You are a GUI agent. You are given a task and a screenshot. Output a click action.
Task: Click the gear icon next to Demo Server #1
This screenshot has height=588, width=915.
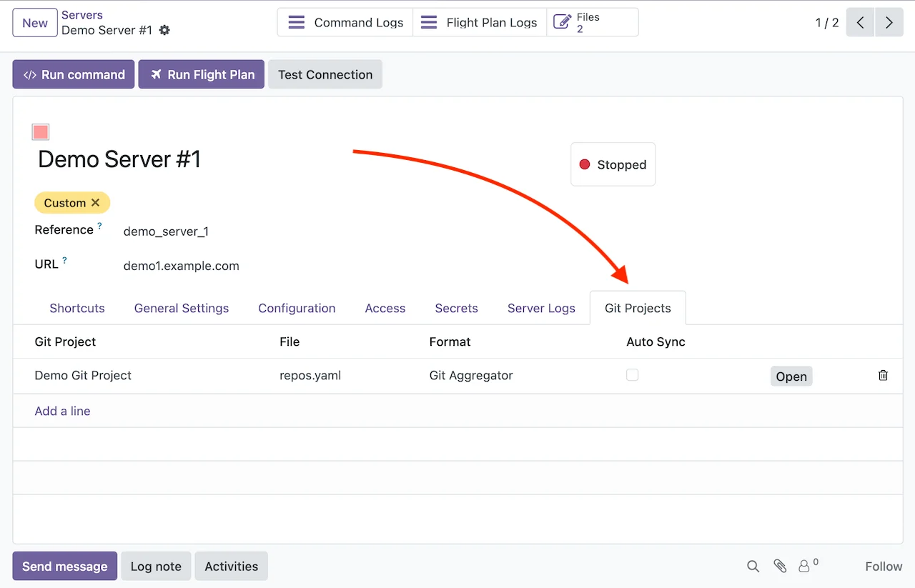(165, 30)
